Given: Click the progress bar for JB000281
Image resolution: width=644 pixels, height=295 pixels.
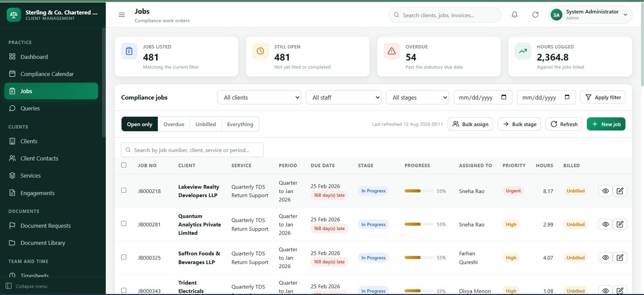Looking at the screenshot, I should (419, 224).
